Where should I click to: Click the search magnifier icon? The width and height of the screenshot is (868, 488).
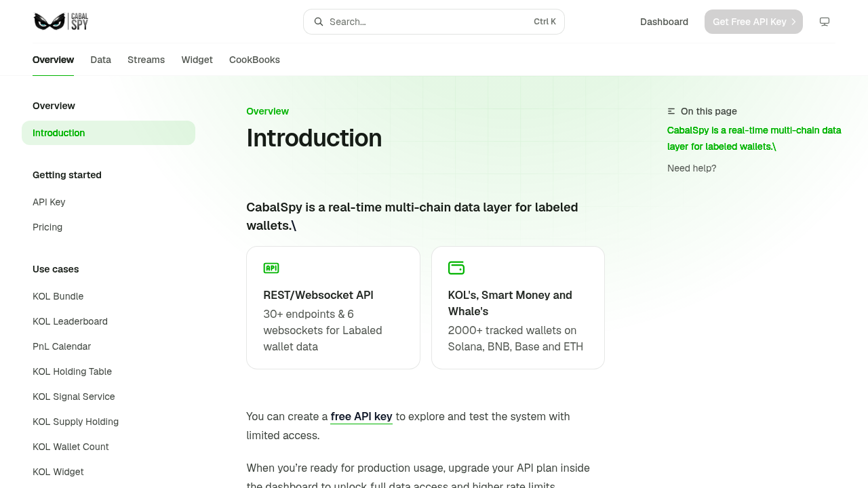(x=319, y=22)
